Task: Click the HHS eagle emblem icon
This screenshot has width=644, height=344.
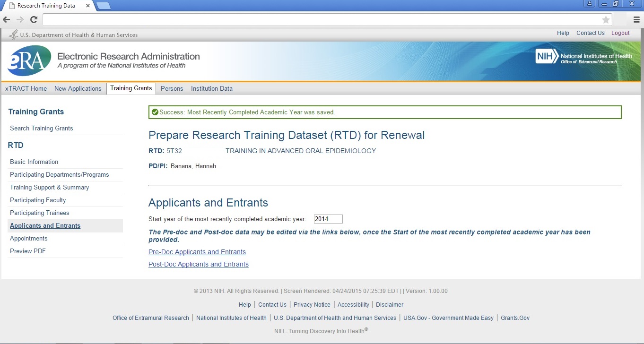Action: click(x=14, y=34)
